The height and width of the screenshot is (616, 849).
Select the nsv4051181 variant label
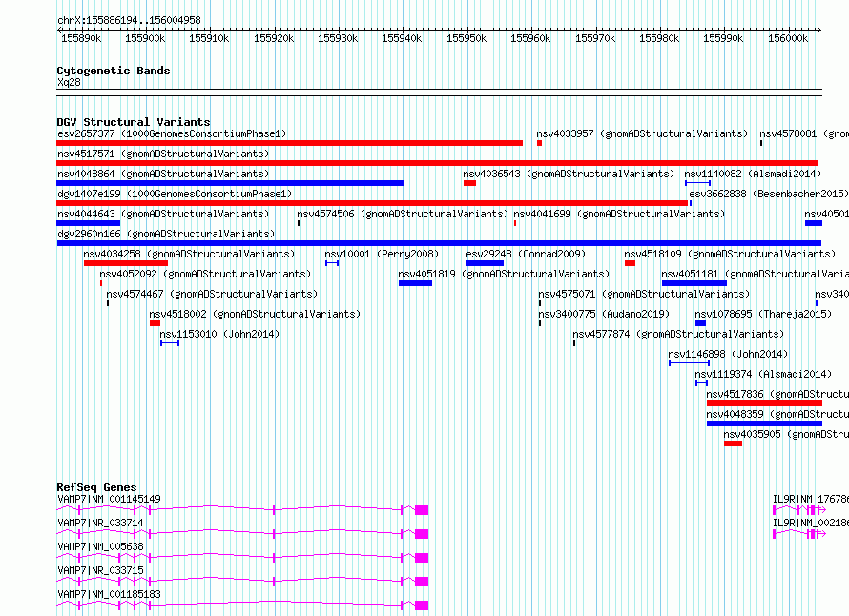point(755,274)
